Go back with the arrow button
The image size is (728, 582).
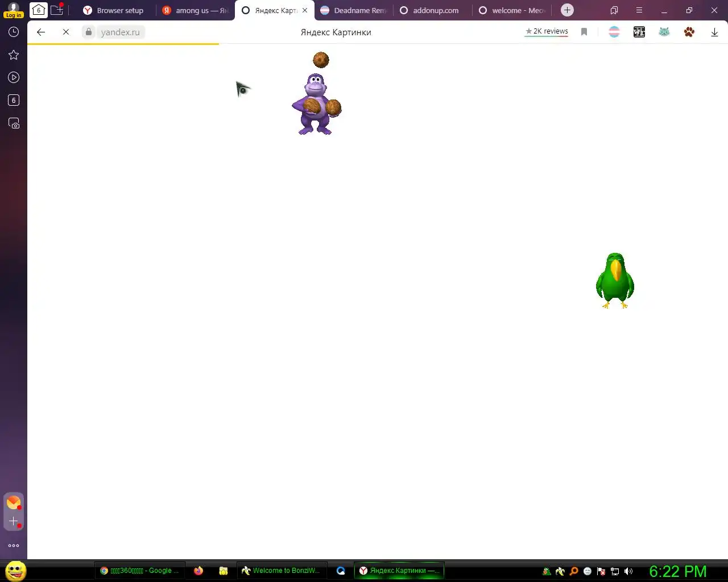(x=41, y=32)
